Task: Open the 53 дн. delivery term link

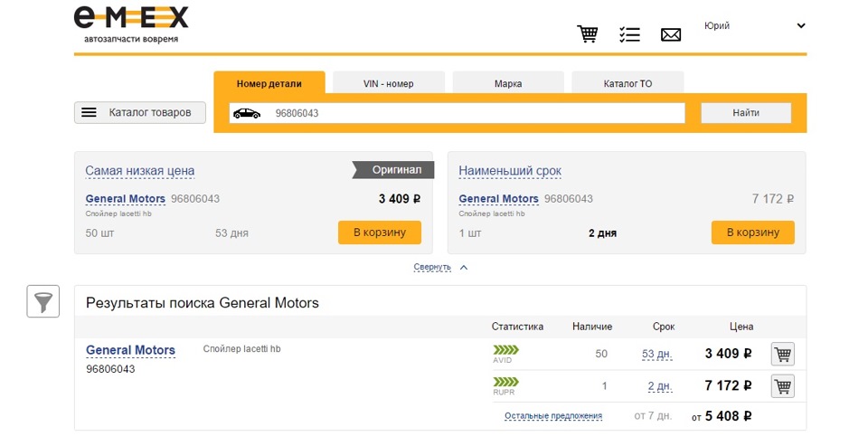Action: 656,354
